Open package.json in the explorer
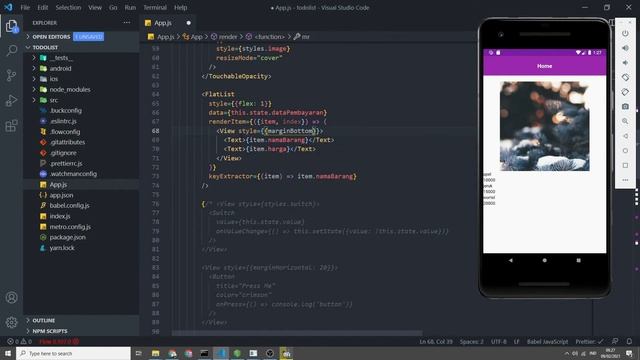The width and height of the screenshot is (640, 360). (68, 237)
